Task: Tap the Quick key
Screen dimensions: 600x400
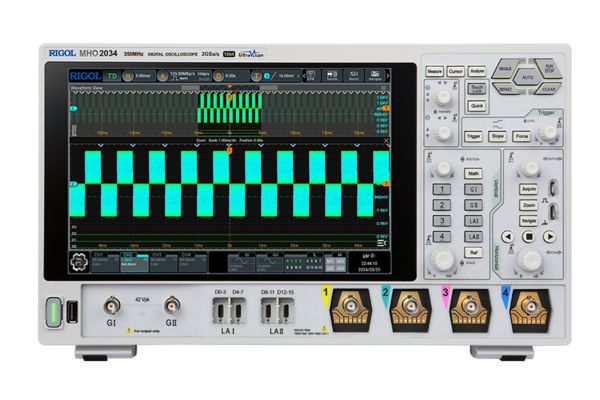Action: click(x=477, y=106)
